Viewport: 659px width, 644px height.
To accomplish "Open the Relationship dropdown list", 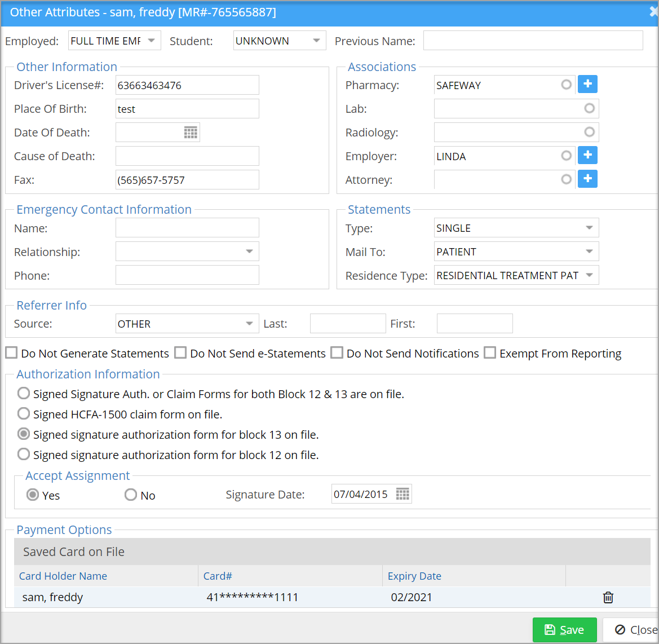I will [249, 252].
